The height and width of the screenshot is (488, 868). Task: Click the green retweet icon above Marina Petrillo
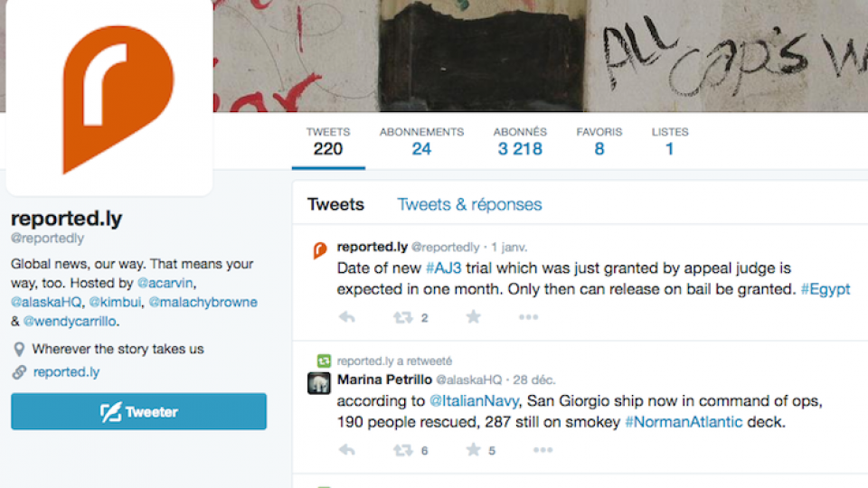pyautogui.click(x=324, y=361)
